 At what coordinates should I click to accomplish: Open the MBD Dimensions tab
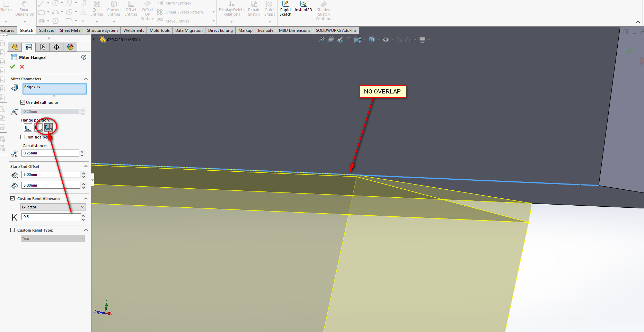pos(294,30)
